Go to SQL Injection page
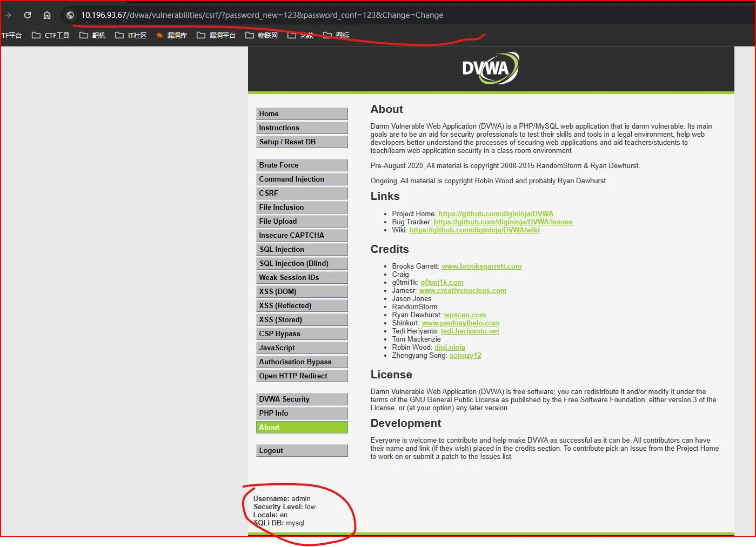This screenshot has height=547, width=756. pyautogui.click(x=302, y=249)
